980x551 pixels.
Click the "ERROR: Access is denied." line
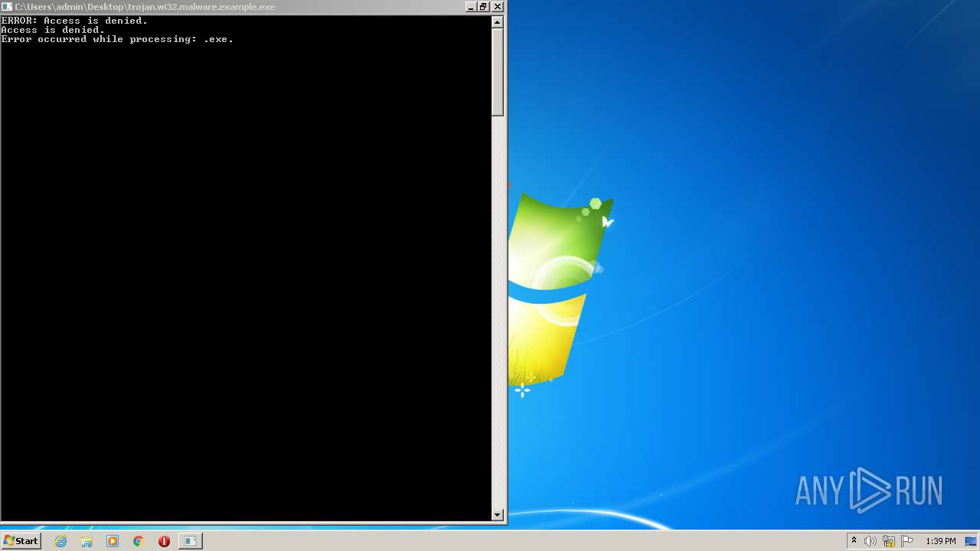click(74, 21)
